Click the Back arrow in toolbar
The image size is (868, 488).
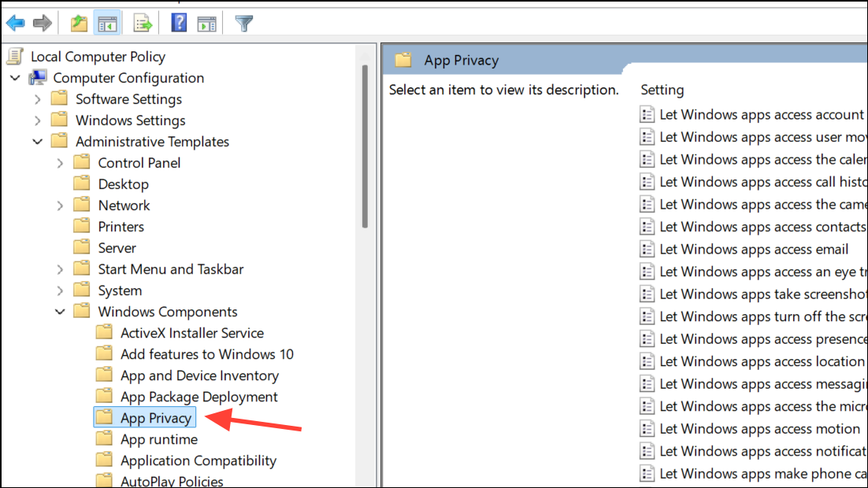point(15,23)
